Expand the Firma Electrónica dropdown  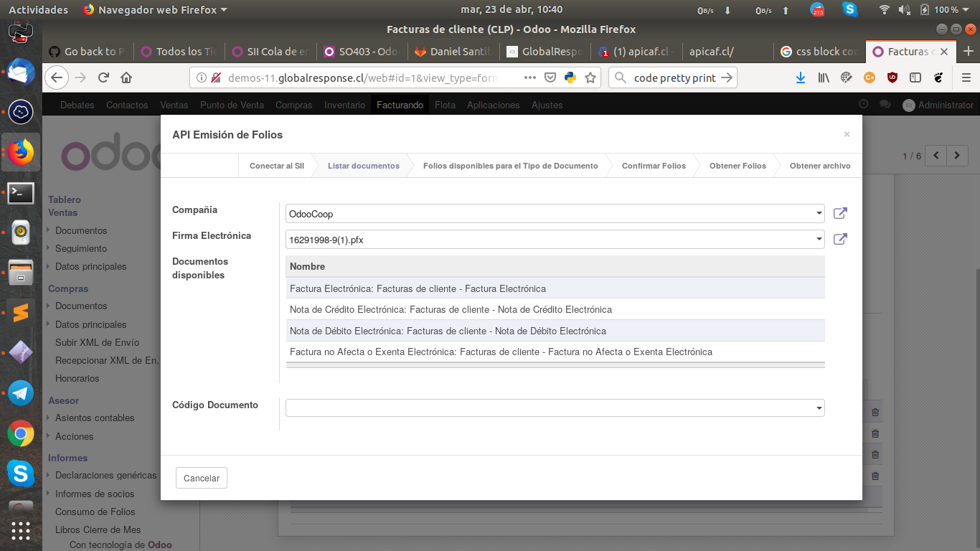point(819,240)
